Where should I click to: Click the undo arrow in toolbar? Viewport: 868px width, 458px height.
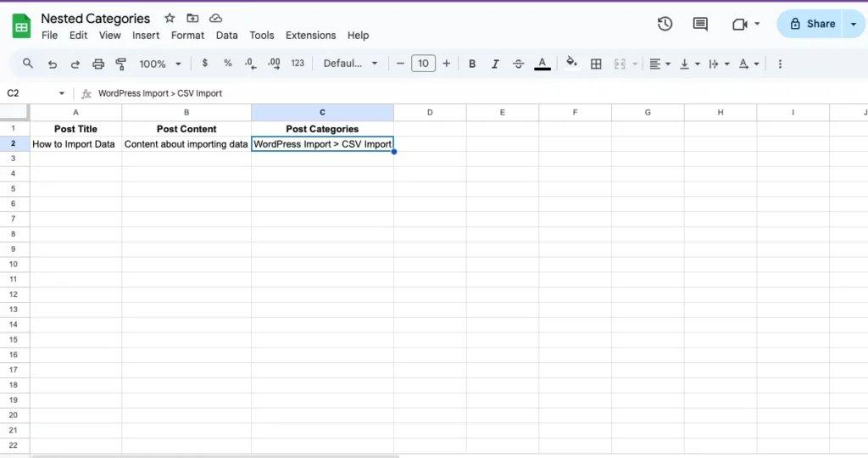coord(53,64)
